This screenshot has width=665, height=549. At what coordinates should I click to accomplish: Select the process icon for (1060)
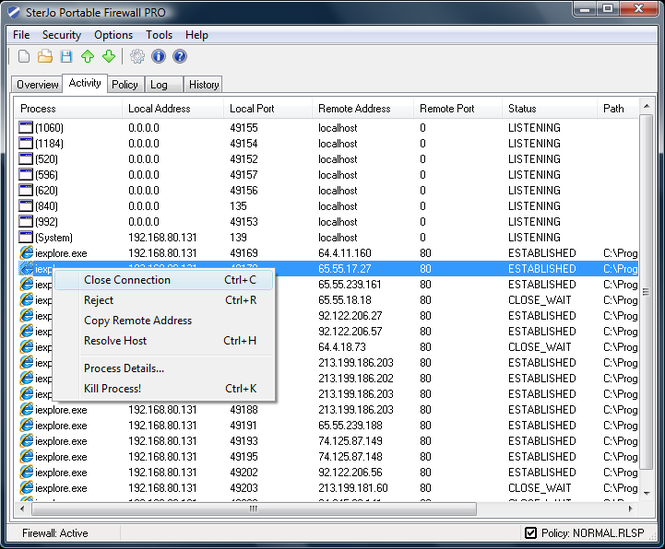click(x=26, y=128)
